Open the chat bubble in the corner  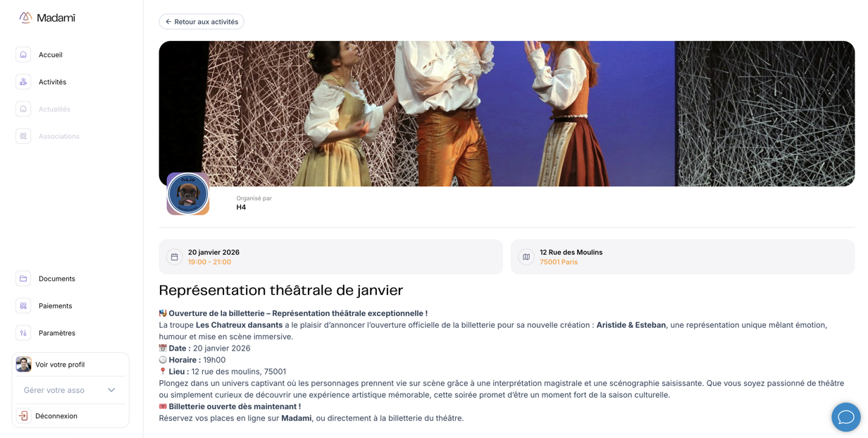coord(845,417)
